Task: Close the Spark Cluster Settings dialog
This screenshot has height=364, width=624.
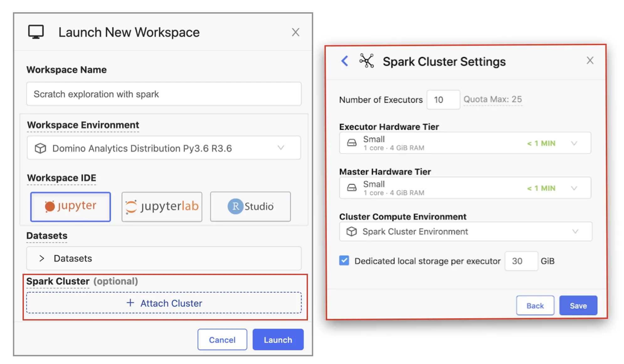Action: (590, 60)
